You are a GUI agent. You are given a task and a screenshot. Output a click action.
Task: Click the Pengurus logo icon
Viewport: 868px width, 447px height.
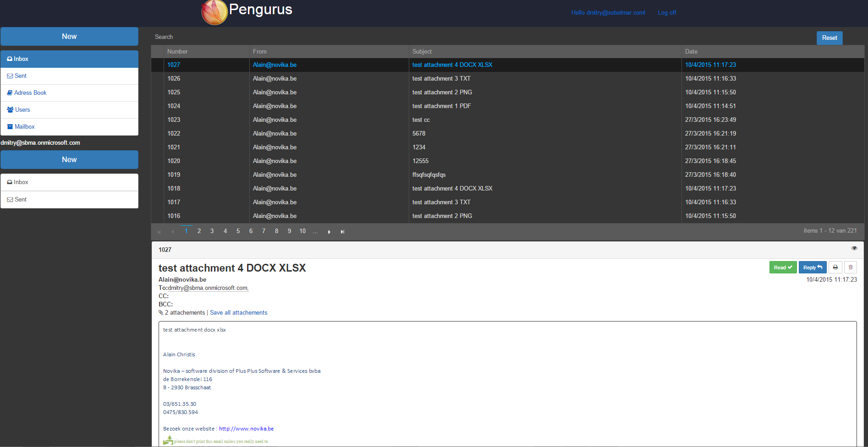(214, 12)
